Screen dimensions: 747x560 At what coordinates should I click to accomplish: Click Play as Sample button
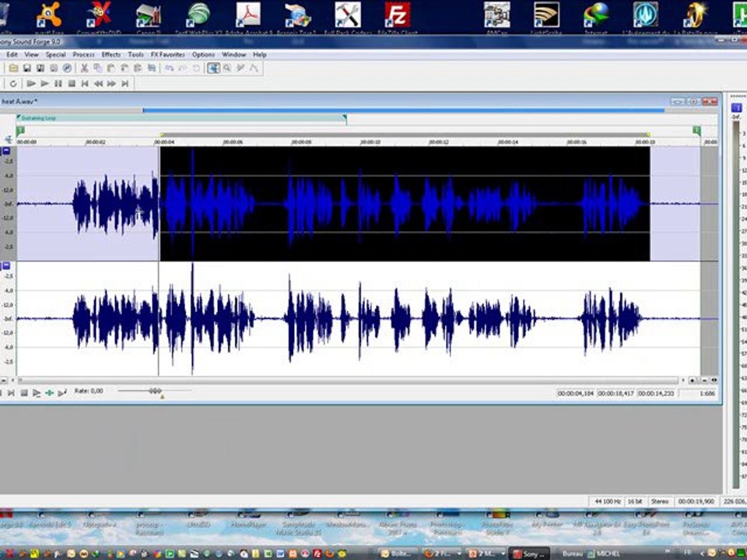pyautogui.click(x=62, y=393)
